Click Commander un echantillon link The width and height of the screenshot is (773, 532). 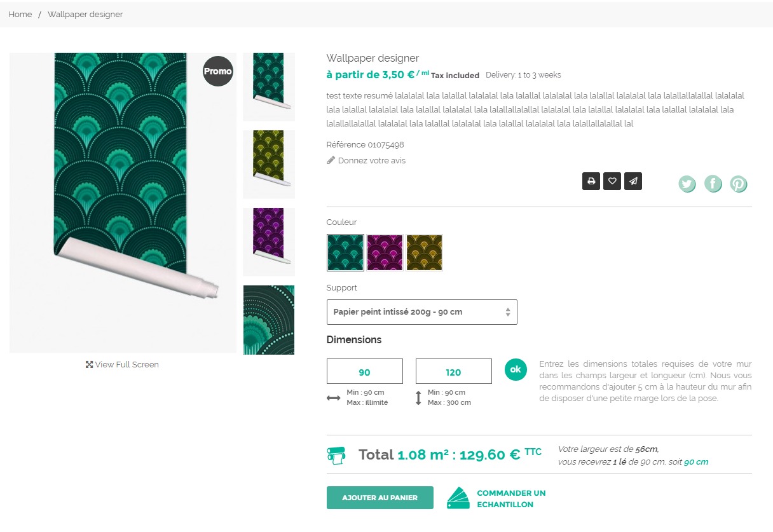(511, 498)
